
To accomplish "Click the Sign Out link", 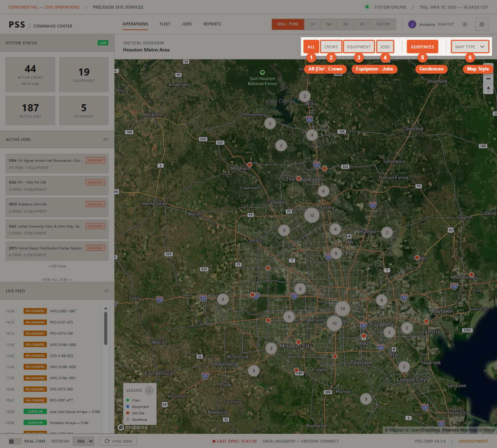I will pyautogui.click(x=446, y=24).
